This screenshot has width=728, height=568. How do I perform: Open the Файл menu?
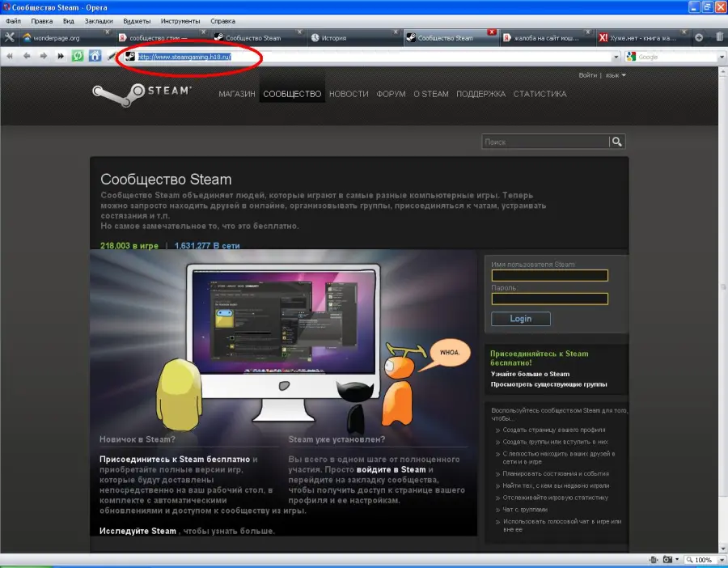14,21
